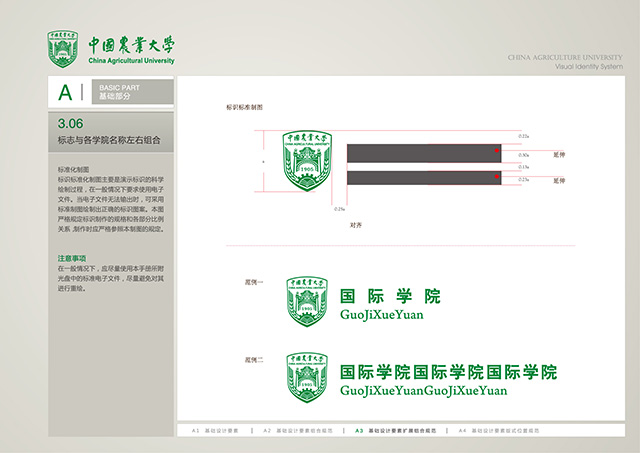Click the large letter A section marker
The width and height of the screenshot is (640, 453).
click(x=66, y=93)
